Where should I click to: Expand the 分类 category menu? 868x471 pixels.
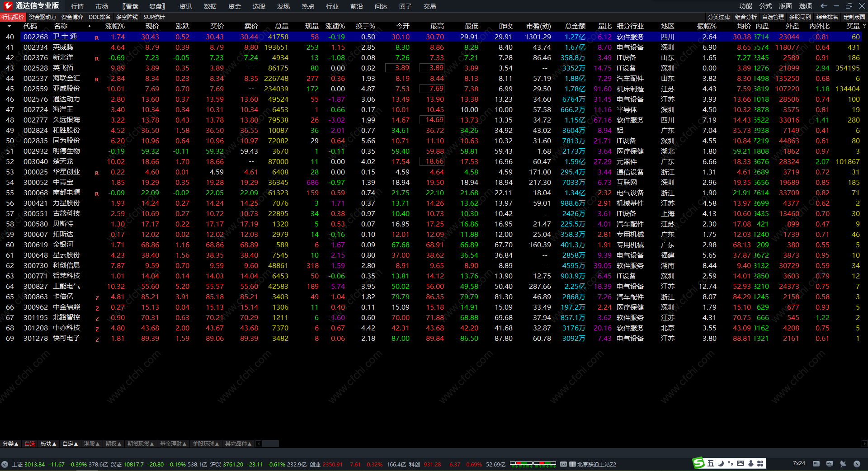tap(10, 444)
